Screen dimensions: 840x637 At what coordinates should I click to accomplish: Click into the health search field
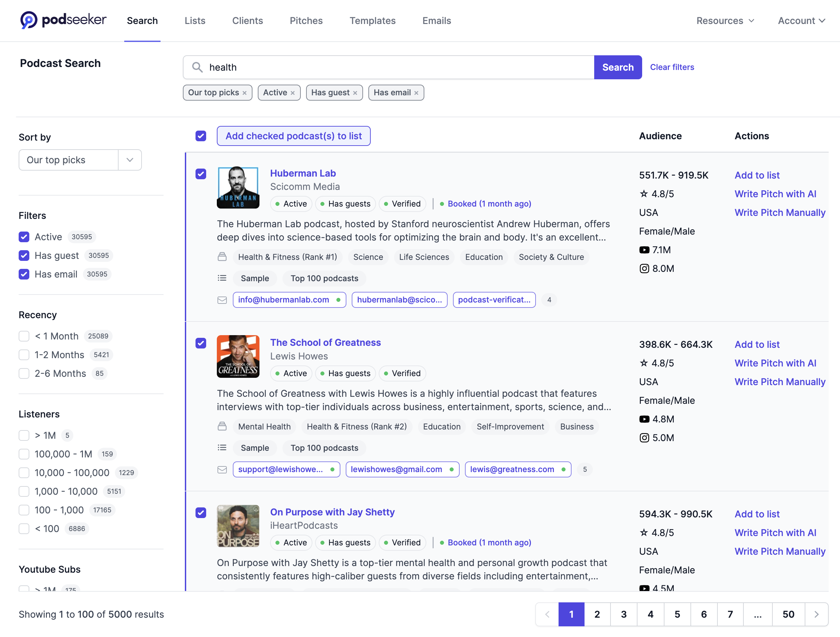coord(388,67)
